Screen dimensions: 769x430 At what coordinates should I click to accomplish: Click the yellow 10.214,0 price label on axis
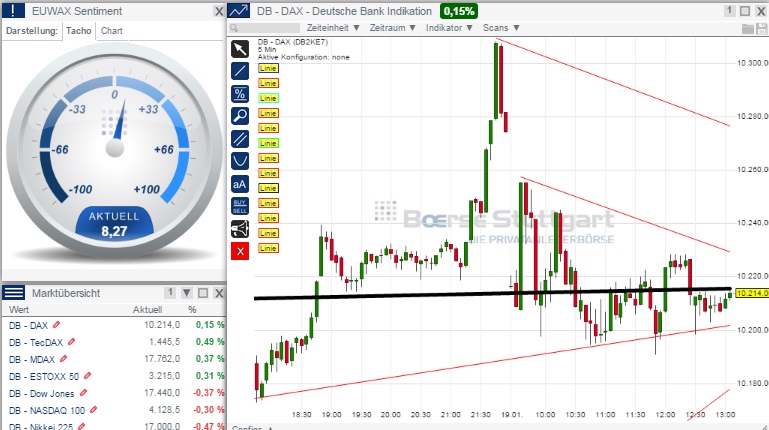click(x=751, y=293)
